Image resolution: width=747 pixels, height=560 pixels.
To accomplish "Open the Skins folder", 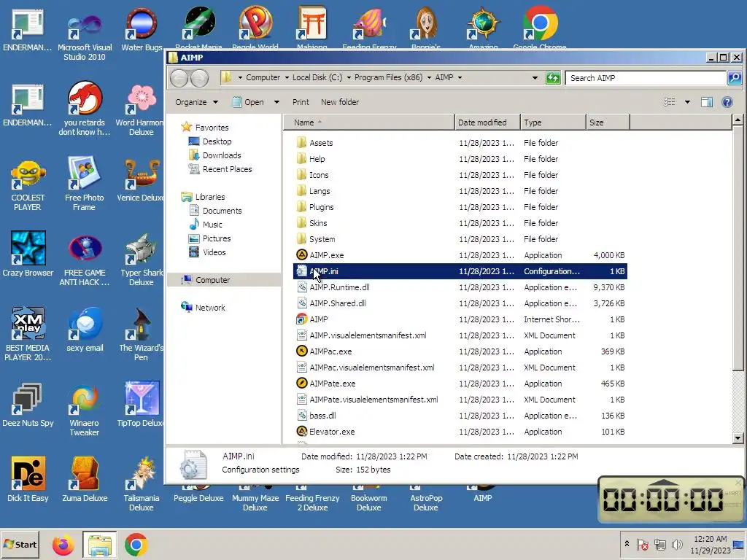I will coord(318,223).
